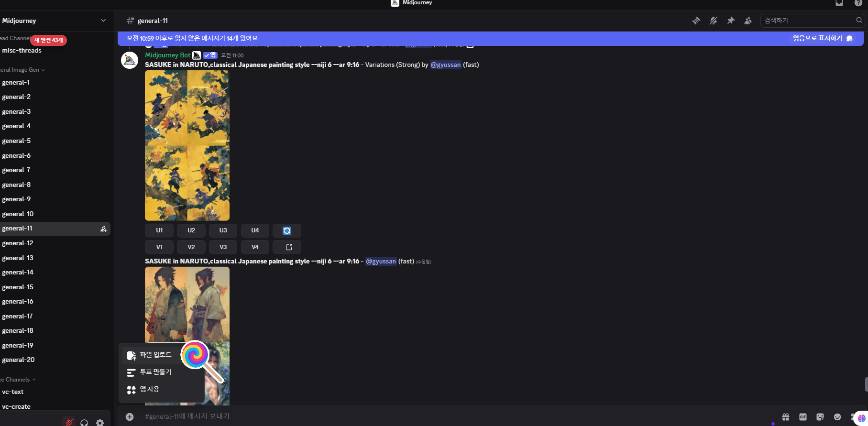Click unread messages banner text 오전 10:59

coord(192,38)
